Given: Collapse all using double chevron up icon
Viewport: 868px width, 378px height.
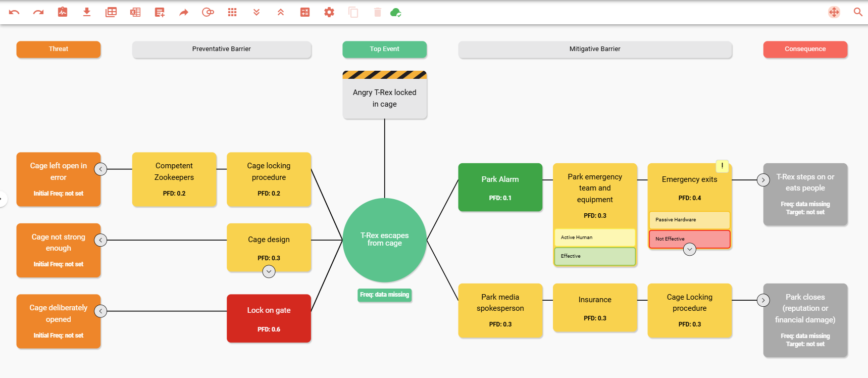Looking at the screenshot, I should point(281,12).
